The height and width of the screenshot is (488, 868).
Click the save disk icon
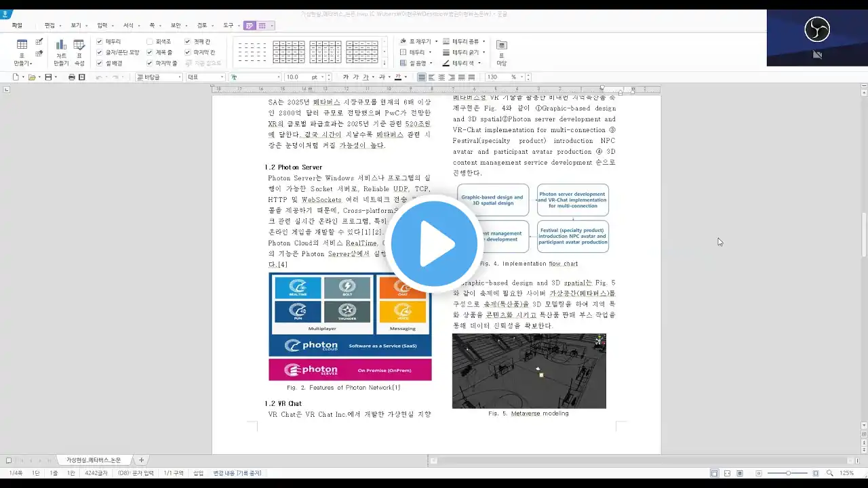pyautogui.click(x=48, y=77)
